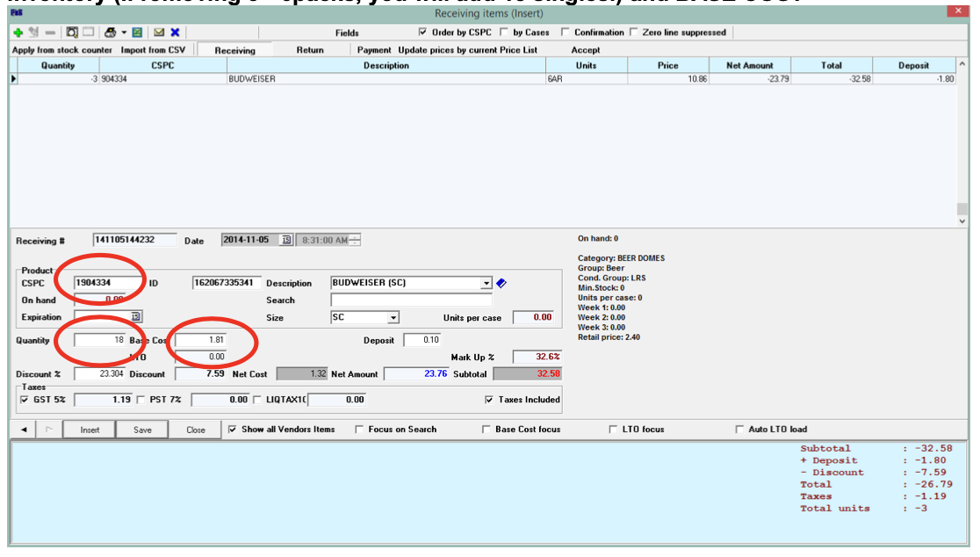Click the 904334 CSPC cell
The width and height of the screenshot is (980, 557).
click(x=162, y=79)
